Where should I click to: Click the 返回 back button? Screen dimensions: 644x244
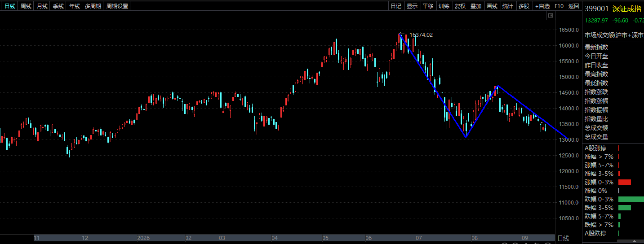point(574,6)
